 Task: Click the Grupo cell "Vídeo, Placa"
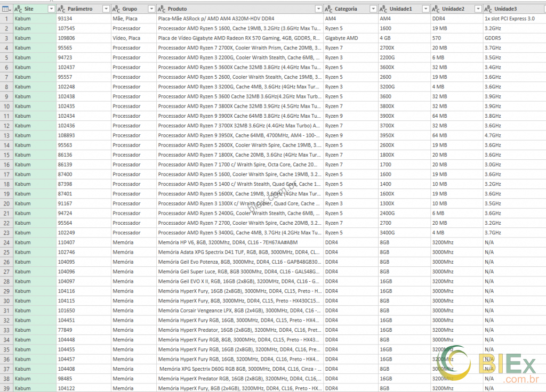pyautogui.click(x=134, y=38)
